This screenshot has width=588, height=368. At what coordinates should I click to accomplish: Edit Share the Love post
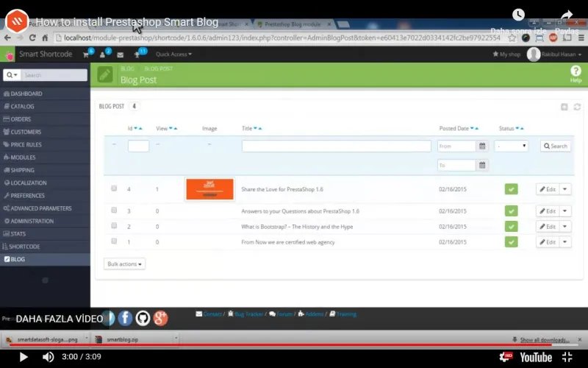pos(548,189)
